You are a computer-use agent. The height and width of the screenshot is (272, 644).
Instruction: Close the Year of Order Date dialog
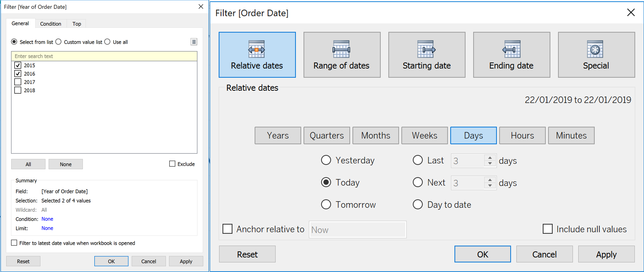pos(201,7)
